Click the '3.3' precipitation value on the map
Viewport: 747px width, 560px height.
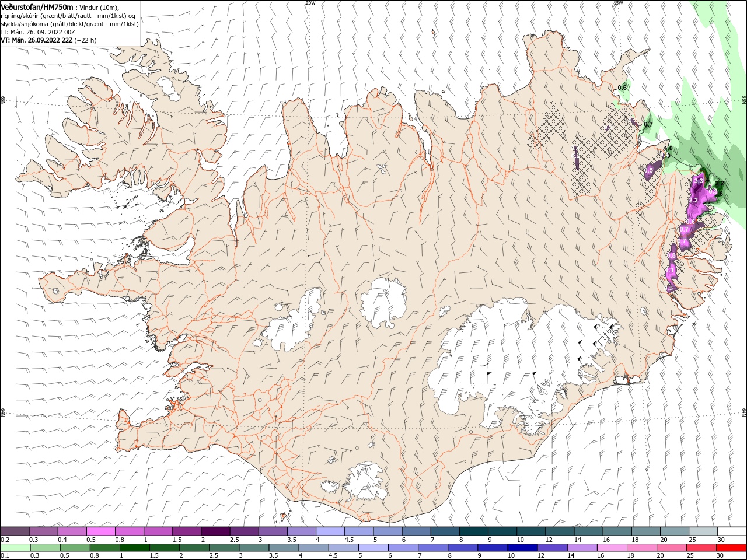699,181
